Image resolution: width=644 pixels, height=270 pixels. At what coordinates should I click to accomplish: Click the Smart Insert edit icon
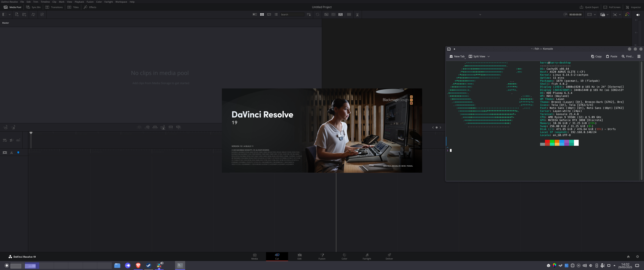(x=139, y=127)
